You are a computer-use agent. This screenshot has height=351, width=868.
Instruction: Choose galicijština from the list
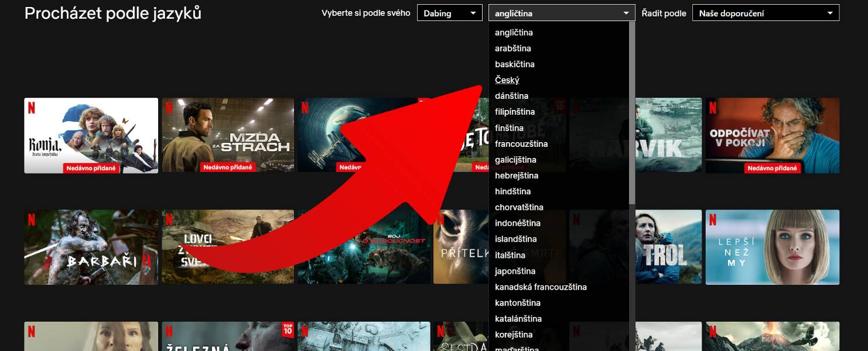point(515,160)
